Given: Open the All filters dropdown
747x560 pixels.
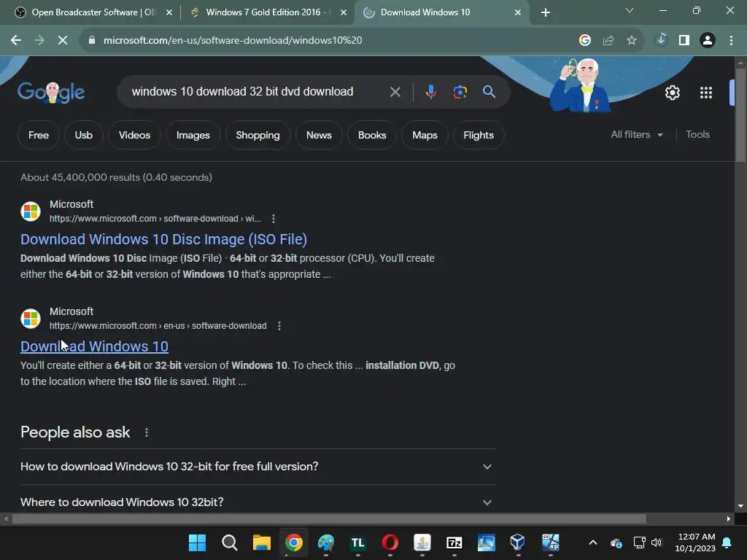Looking at the screenshot, I should click(x=637, y=135).
